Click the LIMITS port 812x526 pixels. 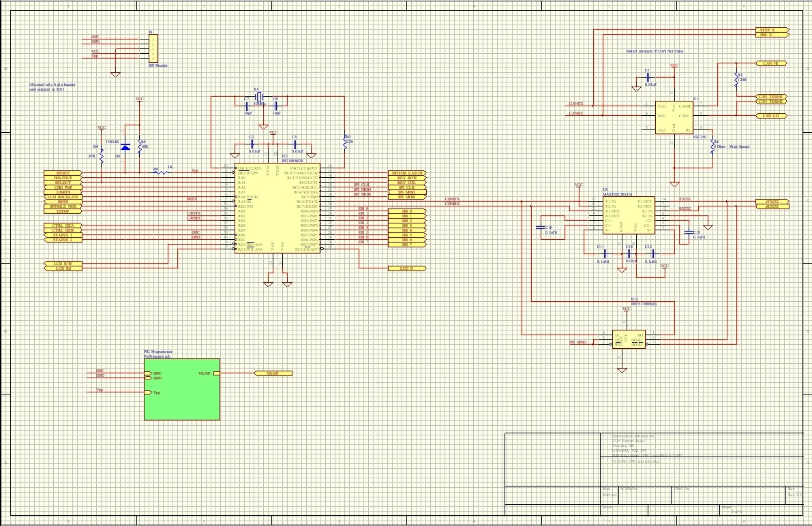click(x=63, y=192)
